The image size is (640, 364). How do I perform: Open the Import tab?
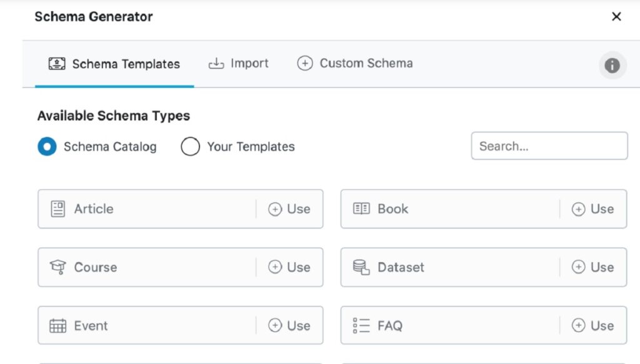(x=238, y=63)
